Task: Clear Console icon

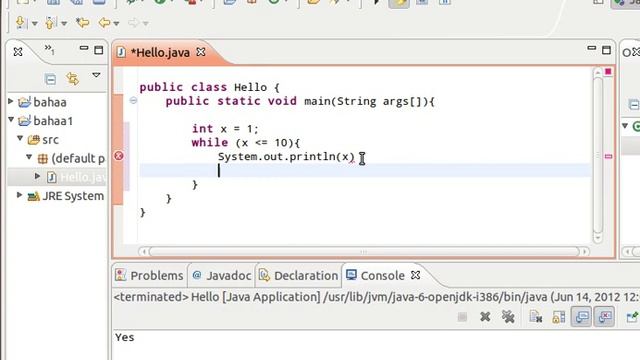Action: [536, 317]
